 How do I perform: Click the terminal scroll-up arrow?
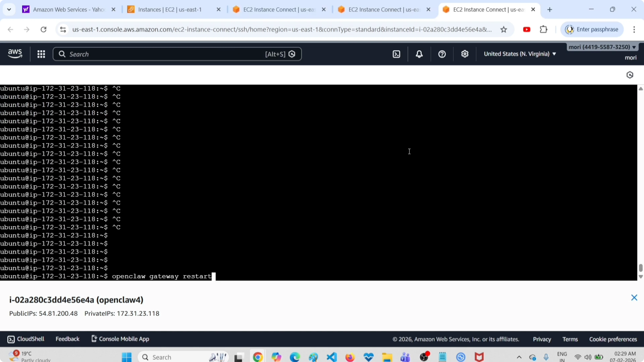coord(640,89)
